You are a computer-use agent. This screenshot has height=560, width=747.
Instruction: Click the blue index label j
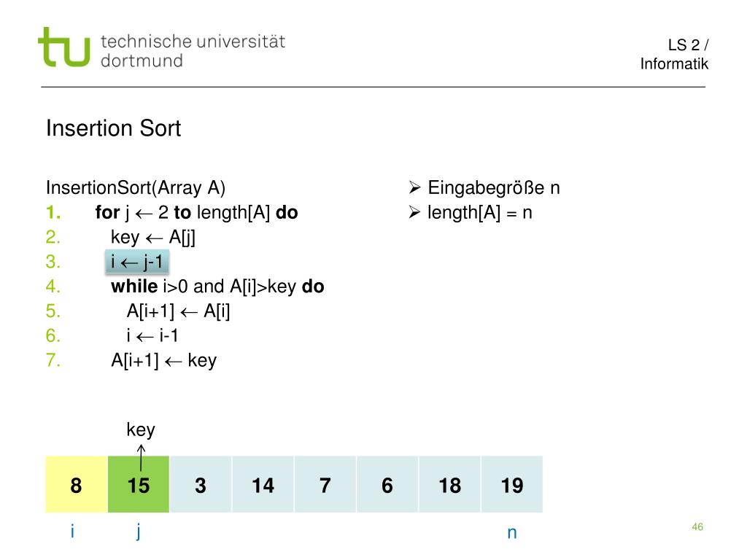138,531
